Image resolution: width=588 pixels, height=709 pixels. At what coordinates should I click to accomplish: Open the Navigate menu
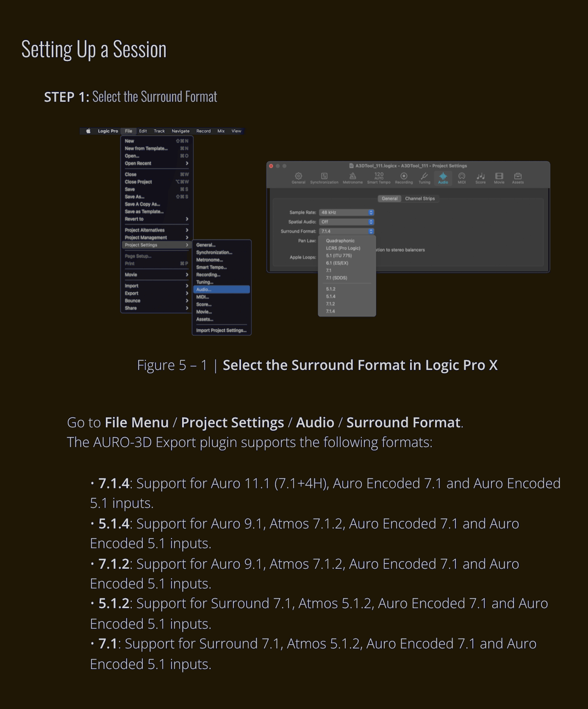pos(180,131)
